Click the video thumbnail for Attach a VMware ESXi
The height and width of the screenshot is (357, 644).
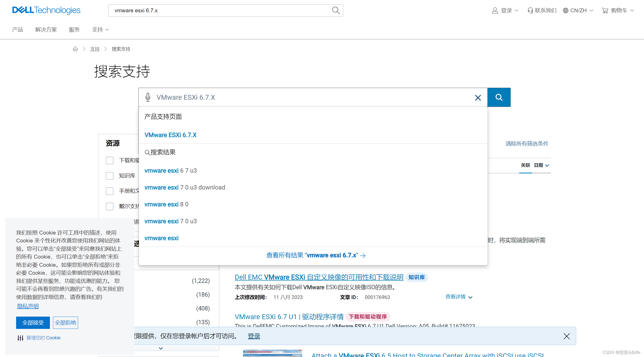pyautogui.click(x=272, y=353)
